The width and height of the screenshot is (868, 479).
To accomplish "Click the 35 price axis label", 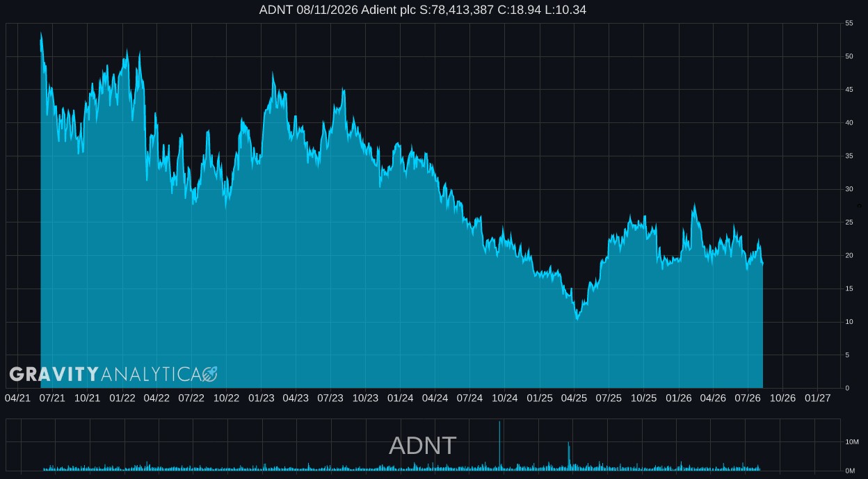I will [x=849, y=156].
